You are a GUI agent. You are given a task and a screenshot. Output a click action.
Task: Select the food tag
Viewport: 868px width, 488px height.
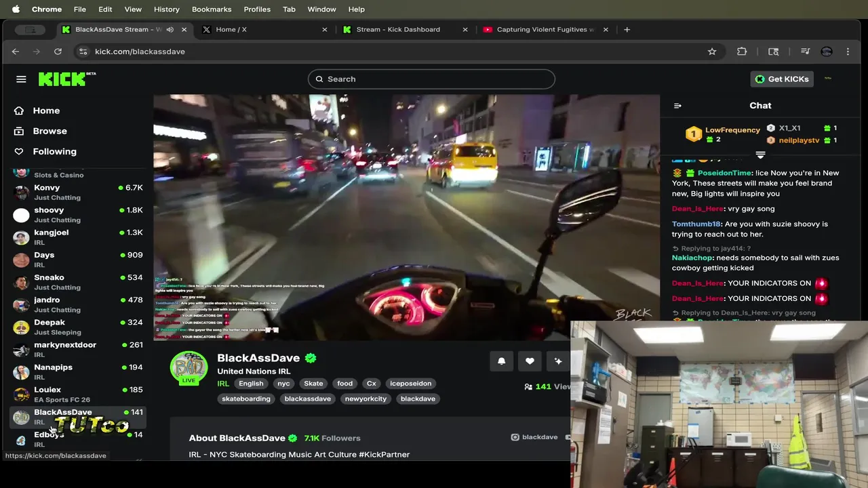(x=345, y=384)
